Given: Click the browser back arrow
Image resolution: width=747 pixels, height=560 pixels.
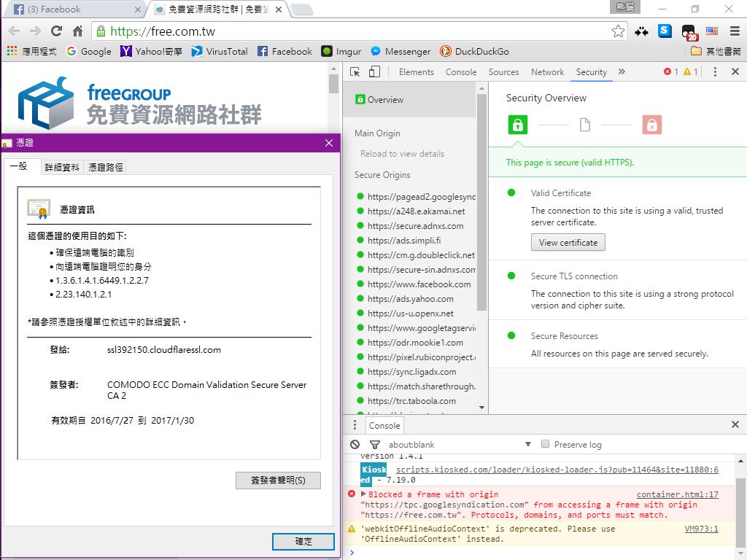Looking at the screenshot, I should [x=15, y=31].
